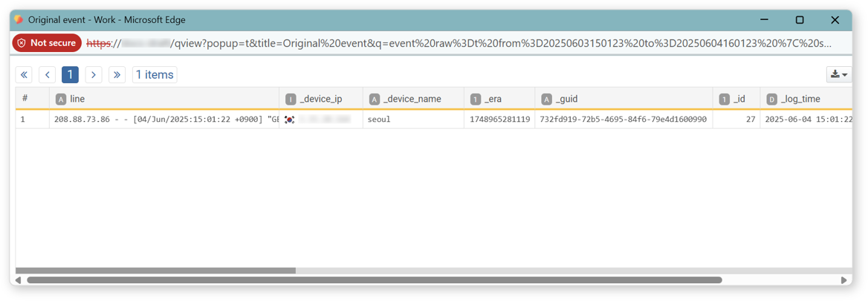Click the horizontal scrollbar right arrow
The width and height of the screenshot is (868, 301).
843,280
